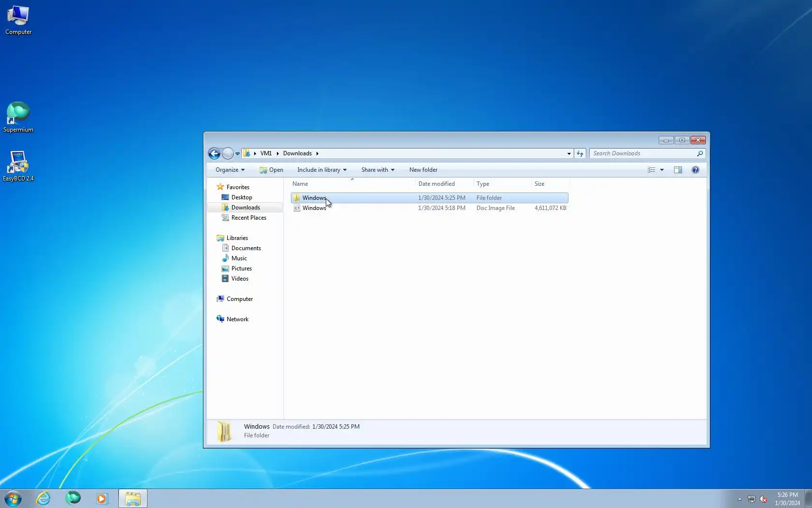
Task: Click the muted volume tray icon
Action: click(764, 499)
